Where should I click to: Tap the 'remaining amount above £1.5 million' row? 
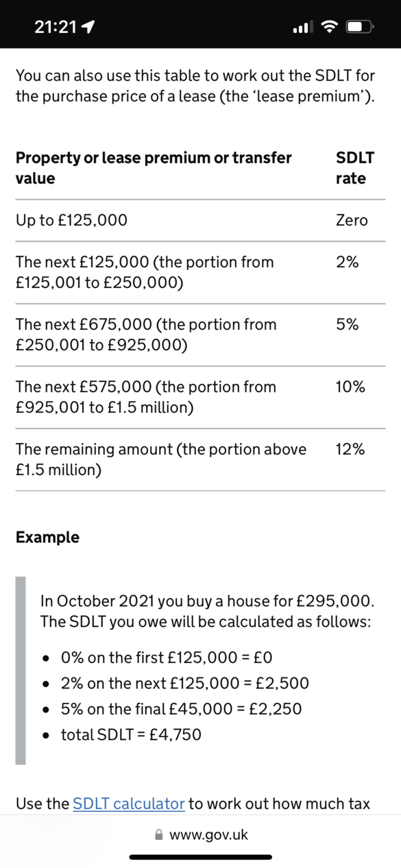tap(200, 459)
